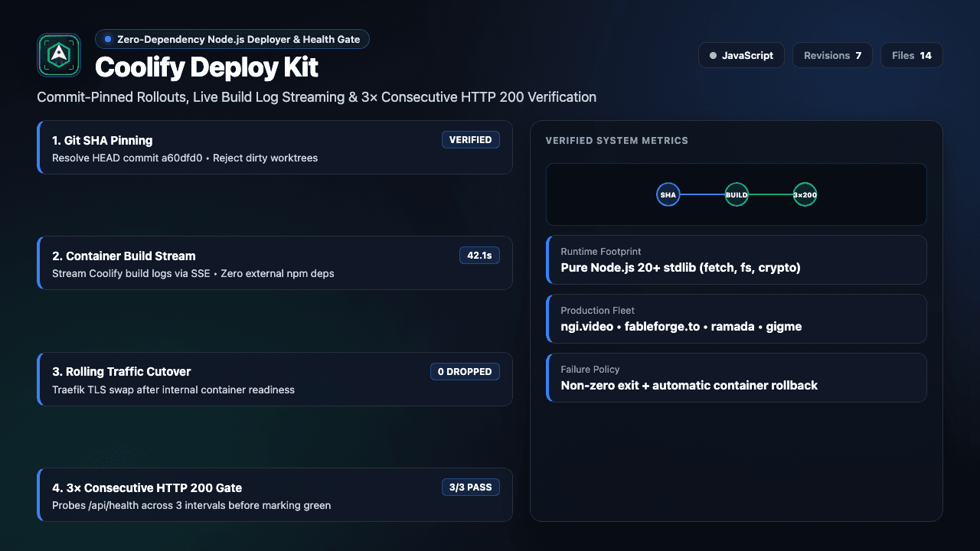
Task: Open the Files 14 badge
Action: tap(912, 55)
